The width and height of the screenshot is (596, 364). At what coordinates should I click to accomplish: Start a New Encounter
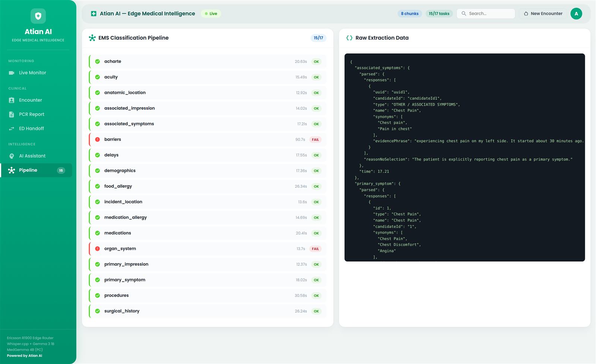pos(543,13)
